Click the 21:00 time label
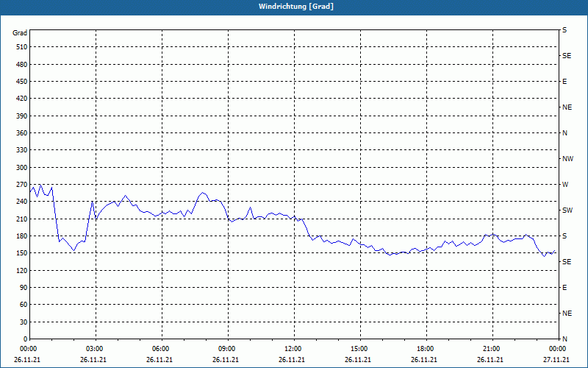This screenshot has height=368, width=588. tap(492, 349)
